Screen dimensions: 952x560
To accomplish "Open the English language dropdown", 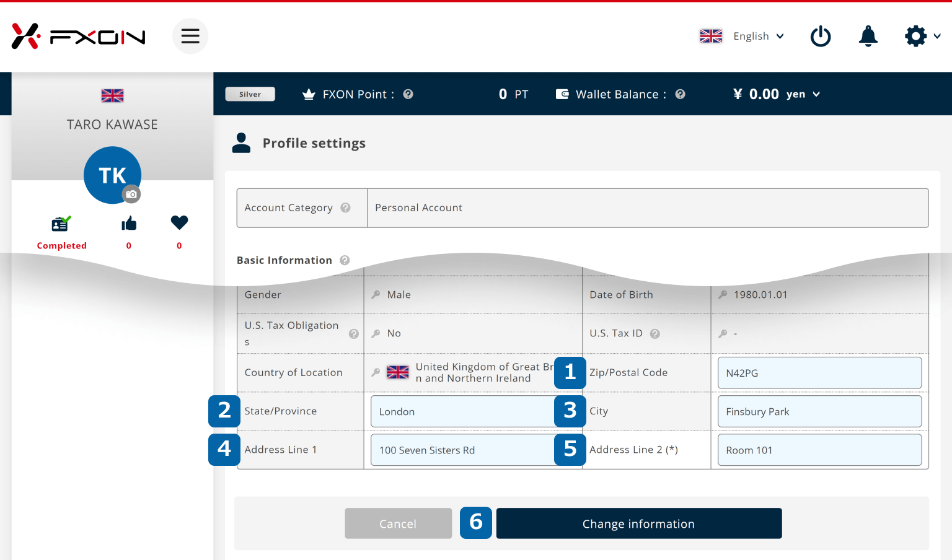I will (759, 36).
